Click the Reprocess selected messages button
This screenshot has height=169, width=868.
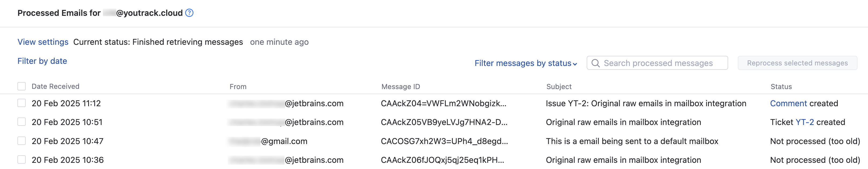(796, 63)
